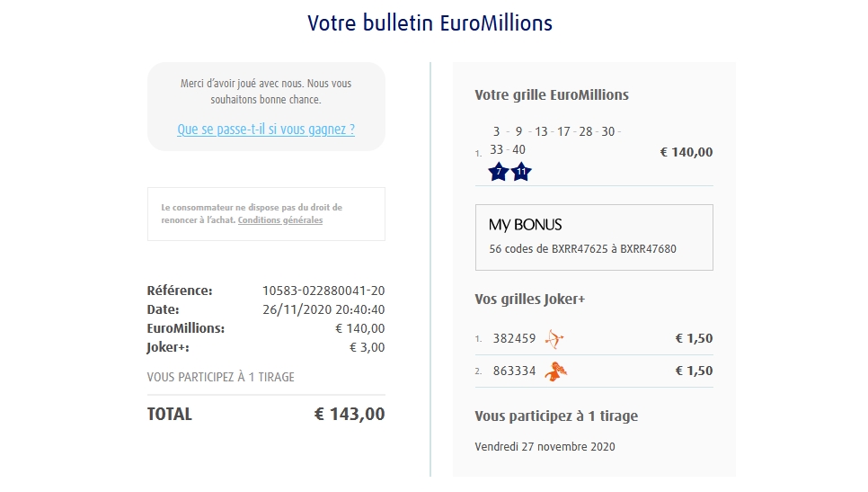Click the thank-you message 'Merci d'avoir joué'

[x=266, y=91]
